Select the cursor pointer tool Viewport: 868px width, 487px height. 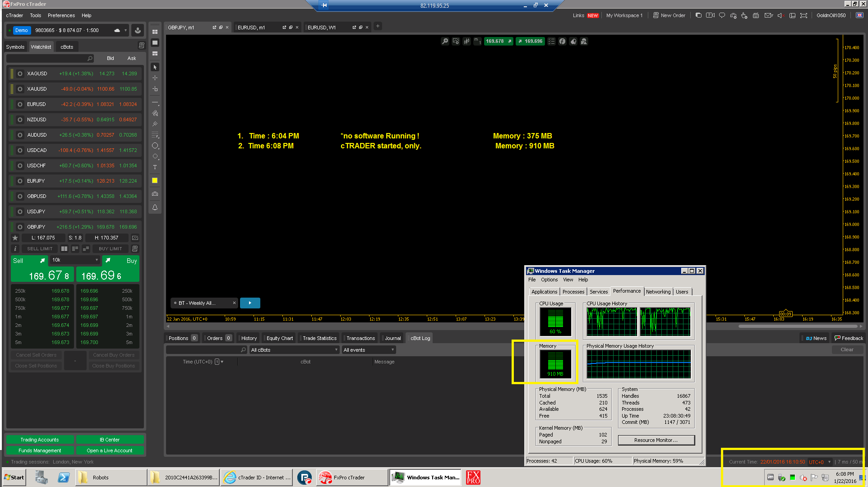click(155, 67)
